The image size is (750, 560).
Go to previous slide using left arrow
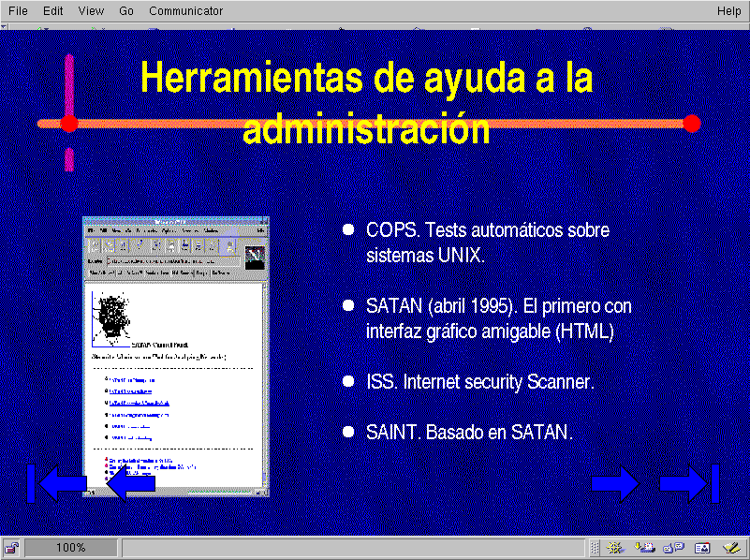130,483
